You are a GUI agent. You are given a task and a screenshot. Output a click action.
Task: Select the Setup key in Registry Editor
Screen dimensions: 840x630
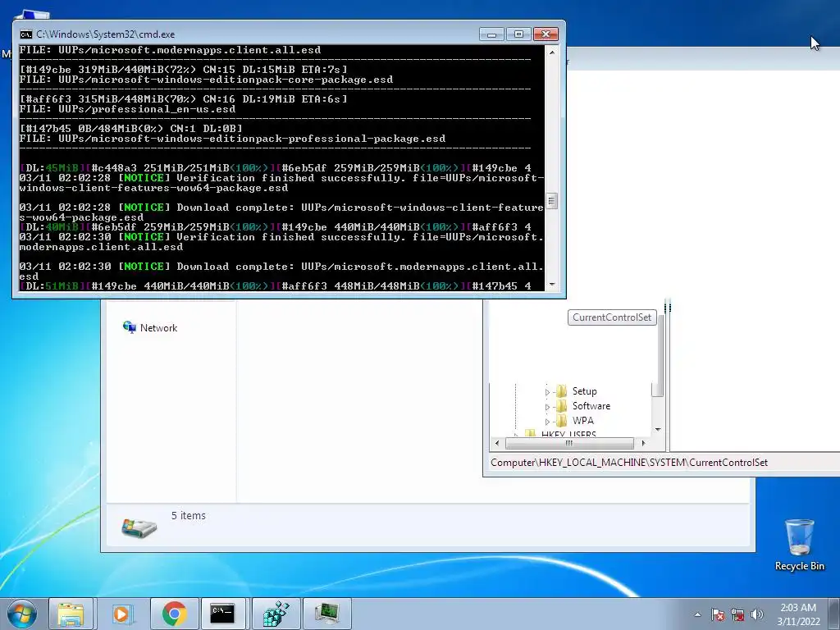tap(584, 391)
